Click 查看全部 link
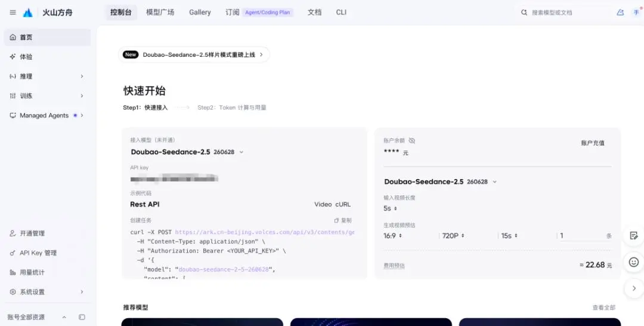Viewport: 644px width, 326px height. coord(603,307)
